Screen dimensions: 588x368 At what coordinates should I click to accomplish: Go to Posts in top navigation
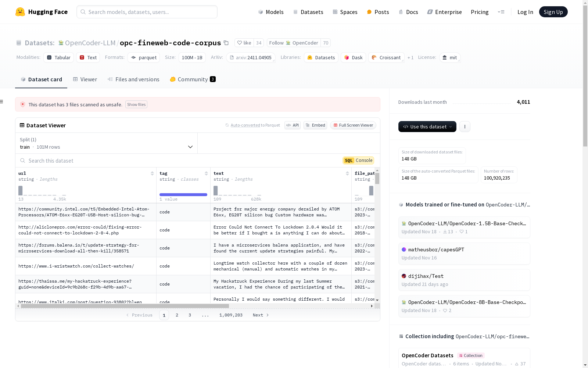pyautogui.click(x=378, y=12)
